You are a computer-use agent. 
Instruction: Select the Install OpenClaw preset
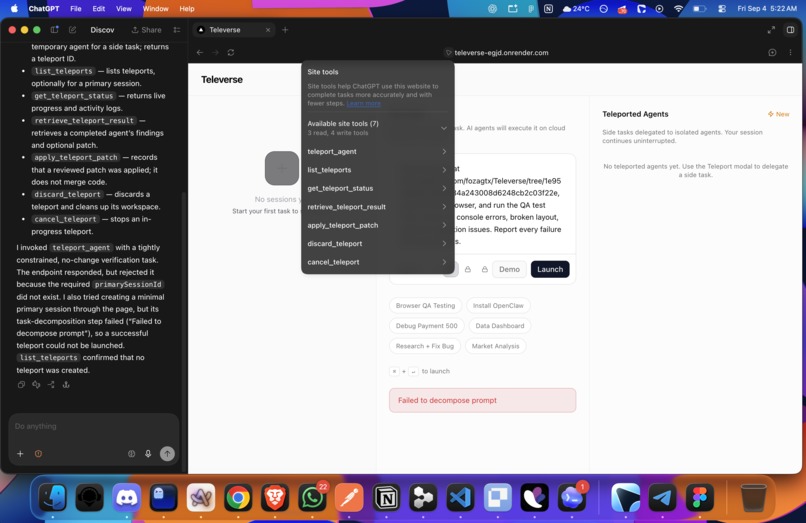[498, 305]
